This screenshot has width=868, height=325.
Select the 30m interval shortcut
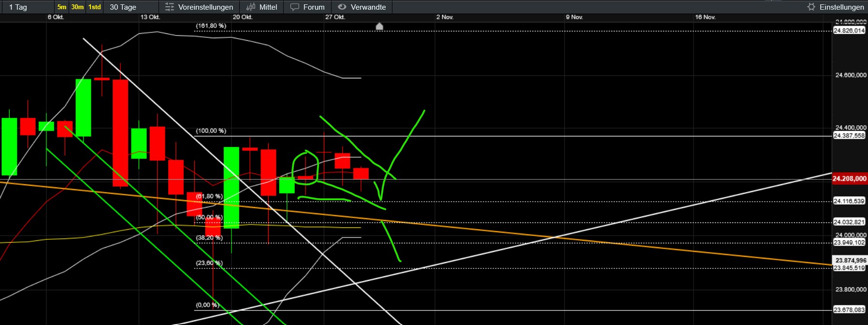pyautogui.click(x=77, y=7)
